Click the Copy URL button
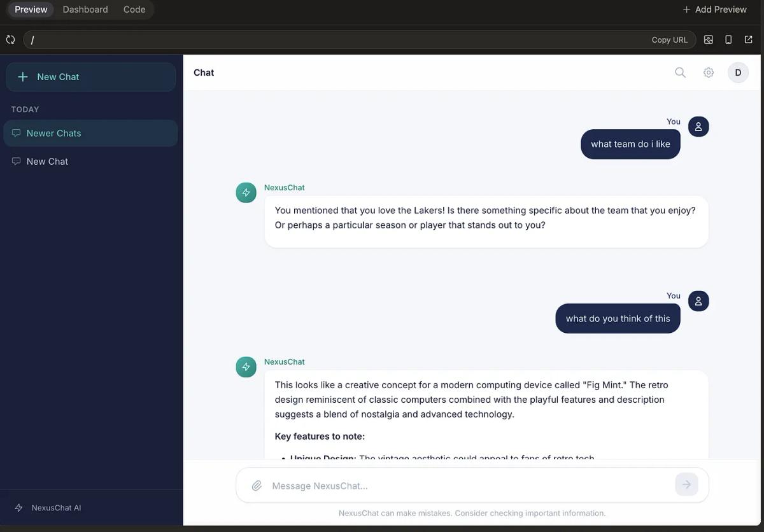Screen dimensions: 764x532 [x=669, y=39]
